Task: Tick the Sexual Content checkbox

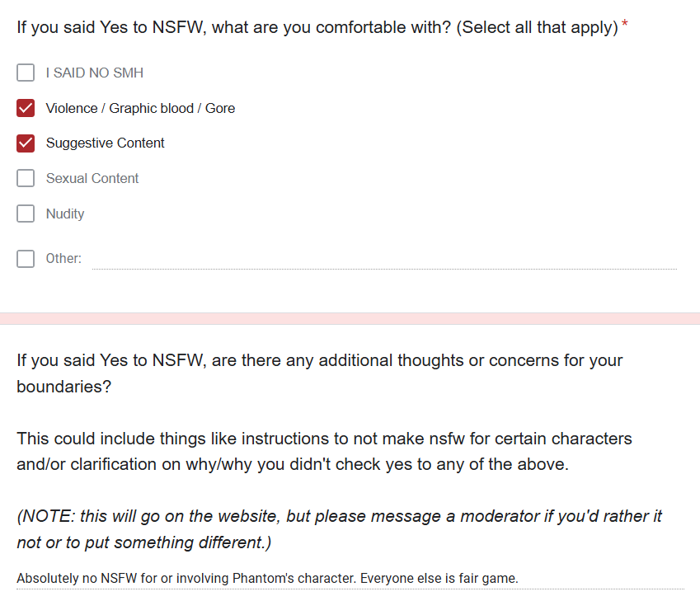Action: pyautogui.click(x=26, y=178)
